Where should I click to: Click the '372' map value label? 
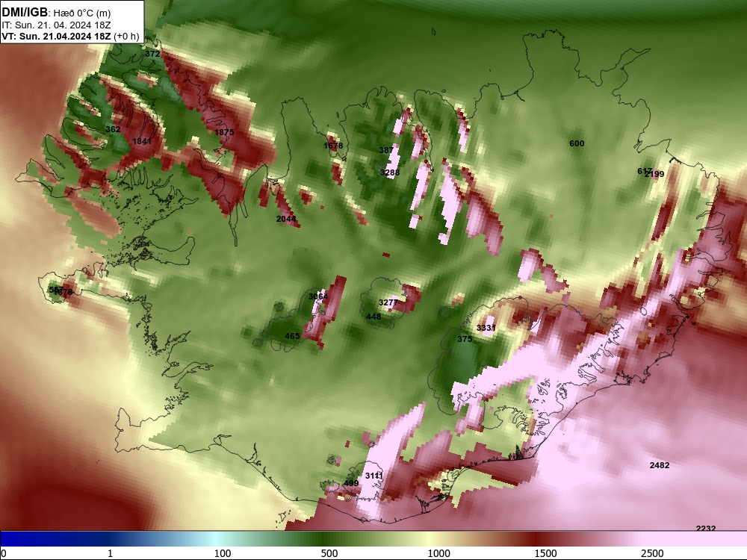pyautogui.click(x=152, y=54)
